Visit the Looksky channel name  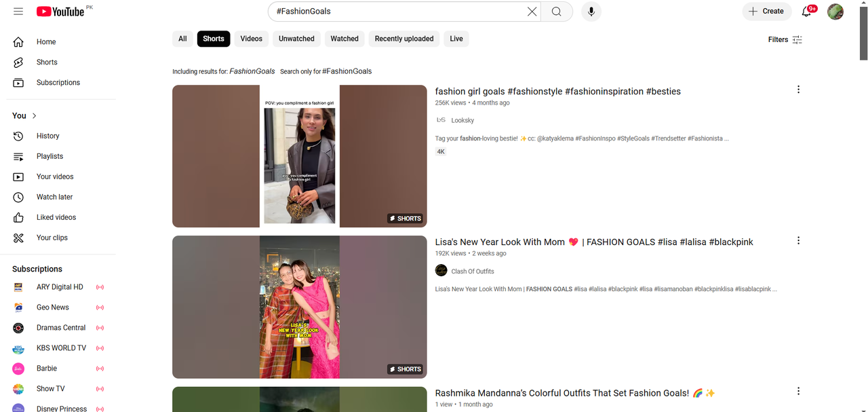(x=462, y=120)
